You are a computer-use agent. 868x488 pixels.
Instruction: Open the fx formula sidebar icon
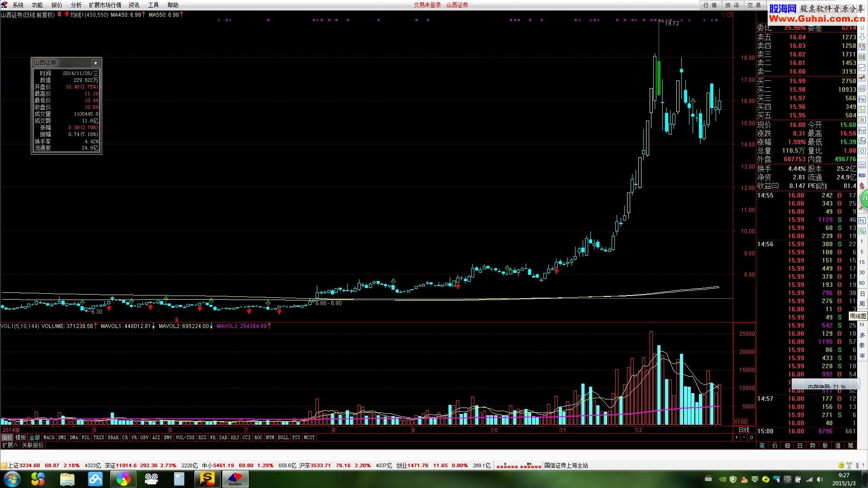pyautogui.click(x=862, y=141)
